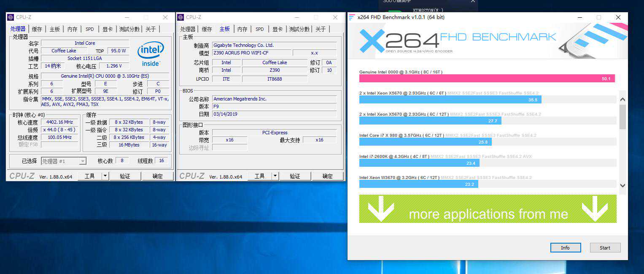
Task: Close the x264 FHD Benchmark window
Action: coord(618,17)
